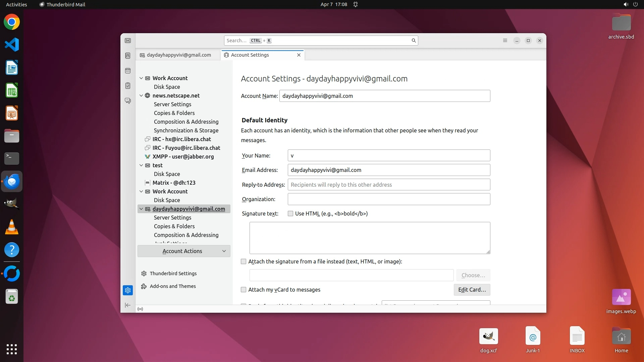Image resolution: width=644 pixels, height=362 pixels.
Task: Open Add-ons and Themes link
Action: [172, 286]
